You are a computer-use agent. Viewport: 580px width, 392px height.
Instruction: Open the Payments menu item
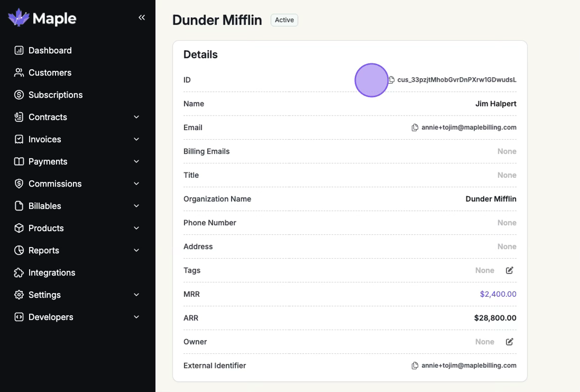[x=47, y=161]
